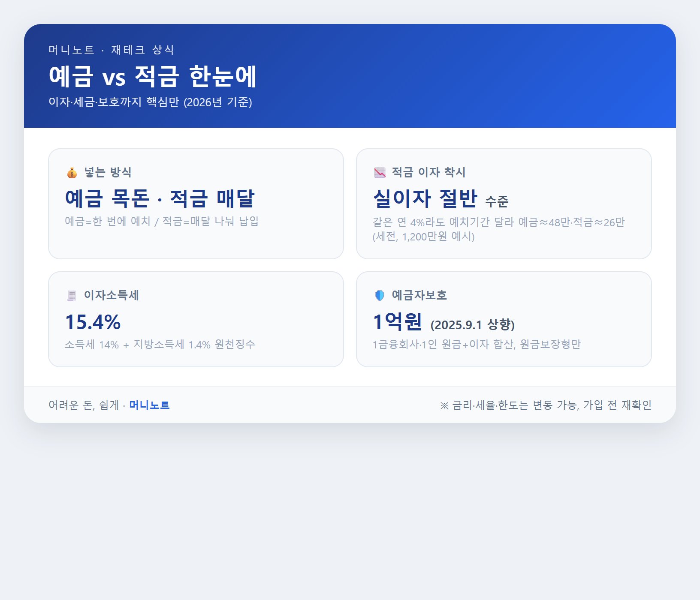Click the money bag icon
The height and width of the screenshot is (600, 700).
coord(72,173)
